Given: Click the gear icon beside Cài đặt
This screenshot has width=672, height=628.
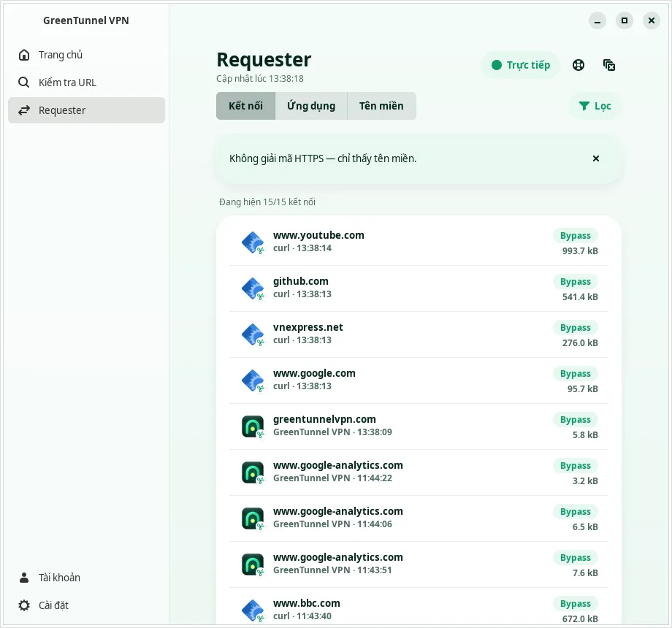Looking at the screenshot, I should [x=24, y=605].
